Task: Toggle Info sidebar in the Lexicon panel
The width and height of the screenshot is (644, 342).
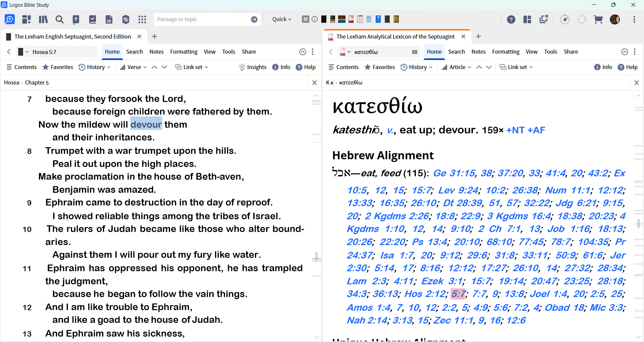Action: [x=603, y=67]
